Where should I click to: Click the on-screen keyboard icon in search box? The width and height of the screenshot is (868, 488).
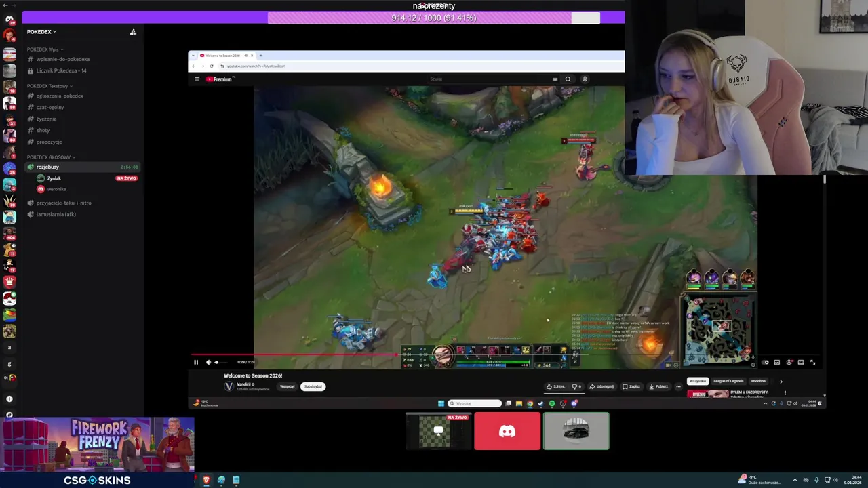coord(555,79)
